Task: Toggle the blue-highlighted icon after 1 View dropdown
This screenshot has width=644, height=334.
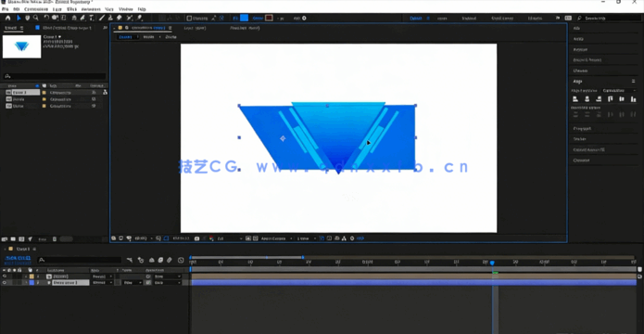Action: point(322,238)
